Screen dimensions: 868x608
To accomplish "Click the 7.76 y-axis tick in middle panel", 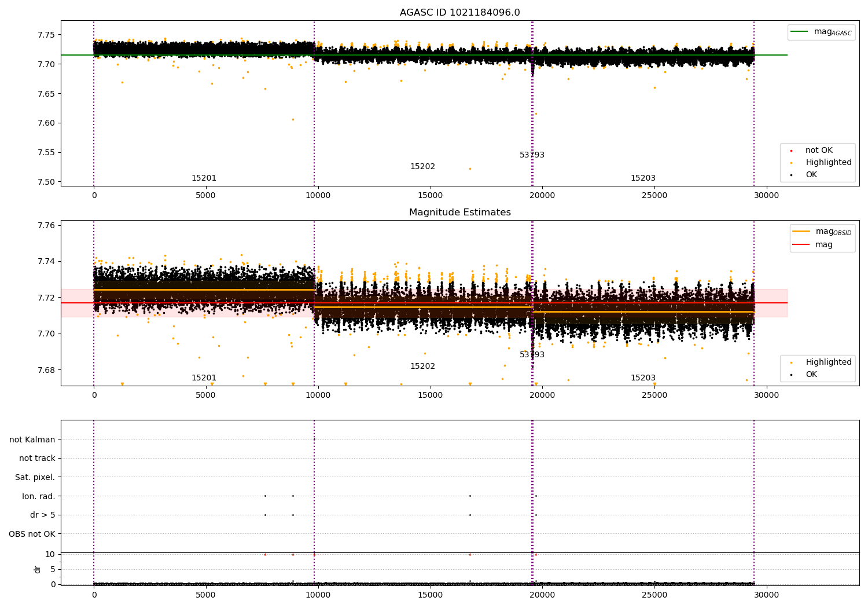I will pyautogui.click(x=46, y=225).
